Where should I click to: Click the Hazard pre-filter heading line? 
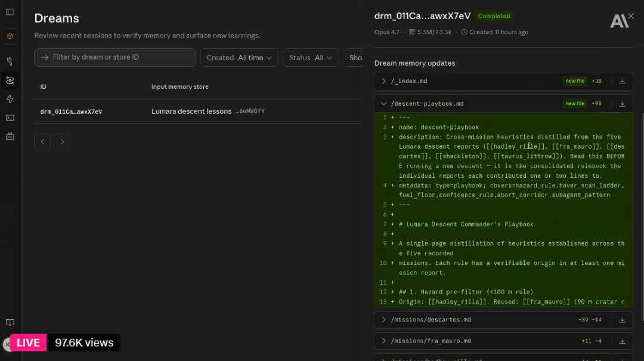coord(466,292)
